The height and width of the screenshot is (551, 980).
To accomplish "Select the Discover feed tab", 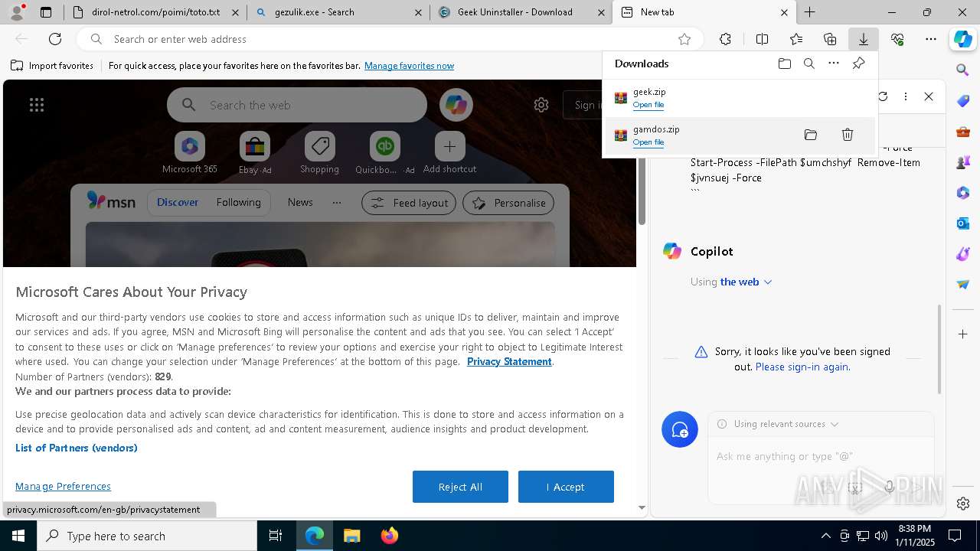I will click(178, 202).
